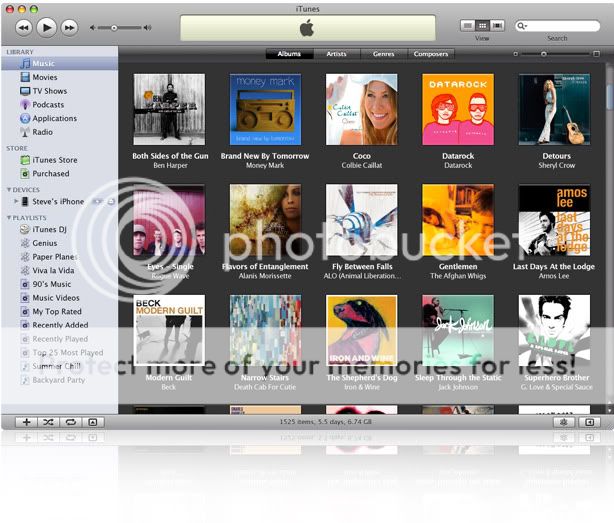Collapse the Playlists section
The width and height of the screenshot is (614, 523).
point(9,216)
